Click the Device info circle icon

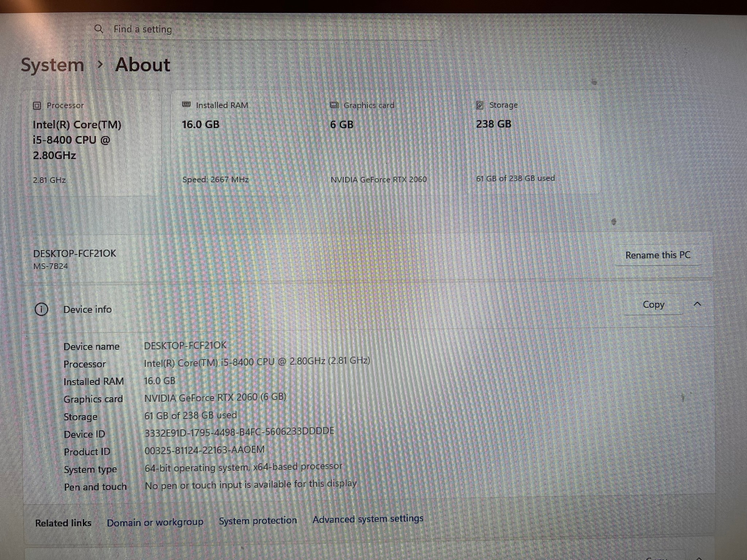point(41,310)
